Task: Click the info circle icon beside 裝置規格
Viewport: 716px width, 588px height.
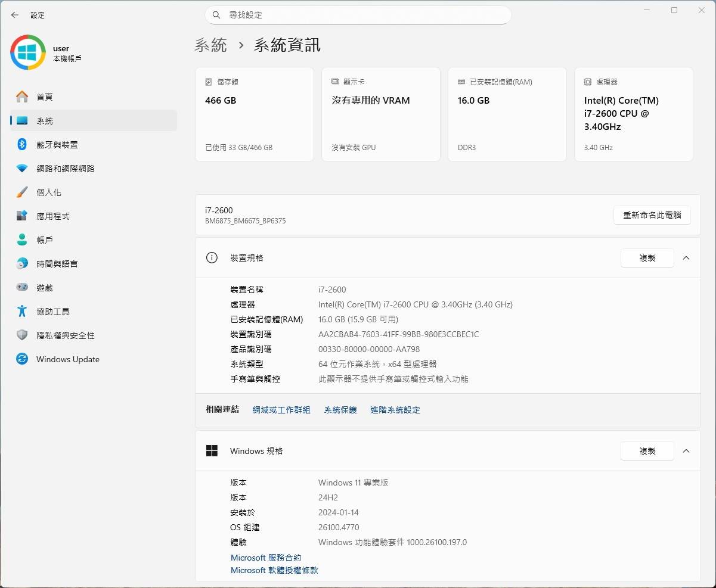Action: pyautogui.click(x=212, y=258)
